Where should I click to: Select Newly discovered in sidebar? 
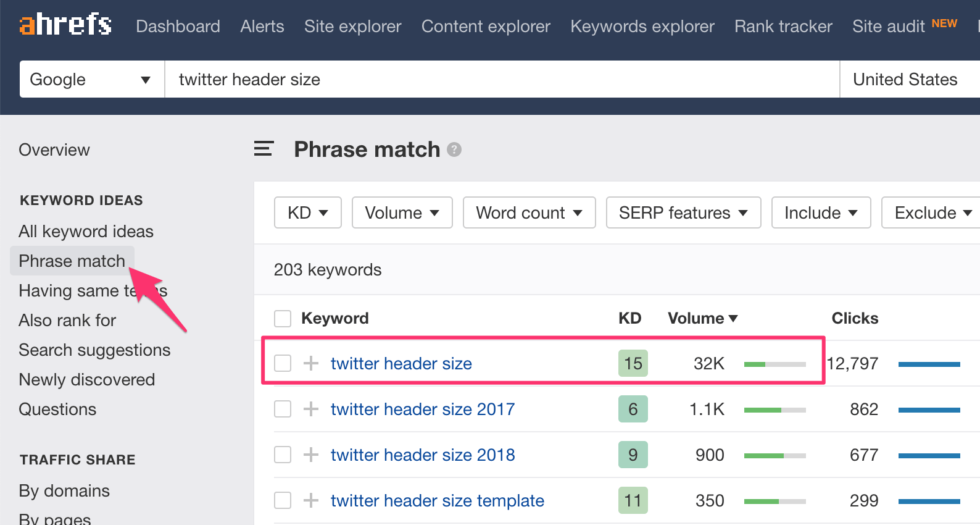87,379
